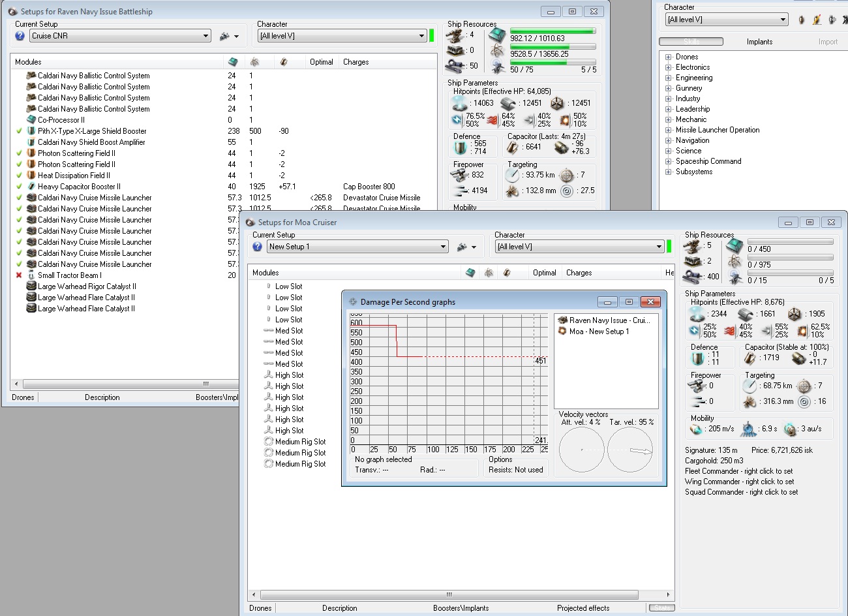848x616 pixels.
Task: Click the target velocity vector dial
Action: pos(629,450)
